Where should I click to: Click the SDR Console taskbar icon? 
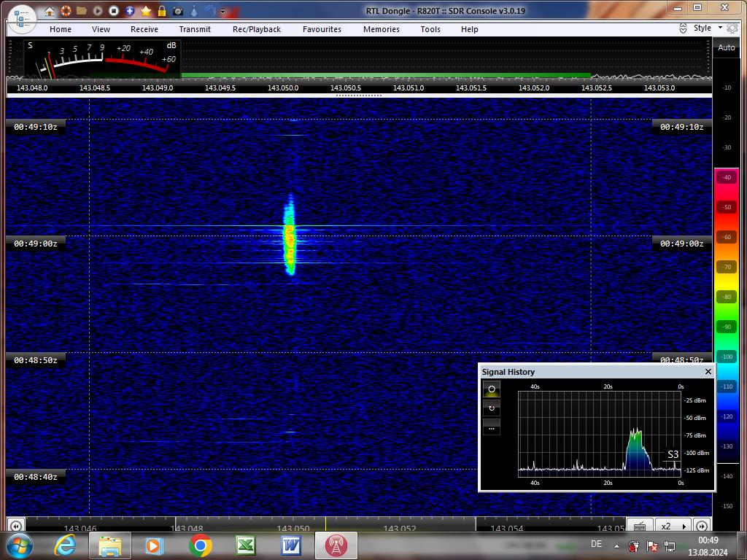click(x=336, y=545)
